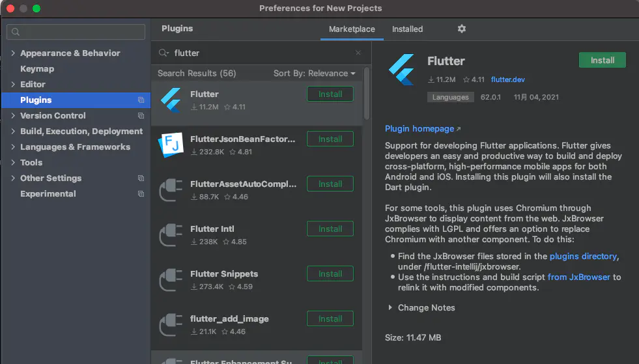The width and height of the screenshot is (639, 364).
Task: Select the Flutter Snippets result title
Action: coord(223,274)
